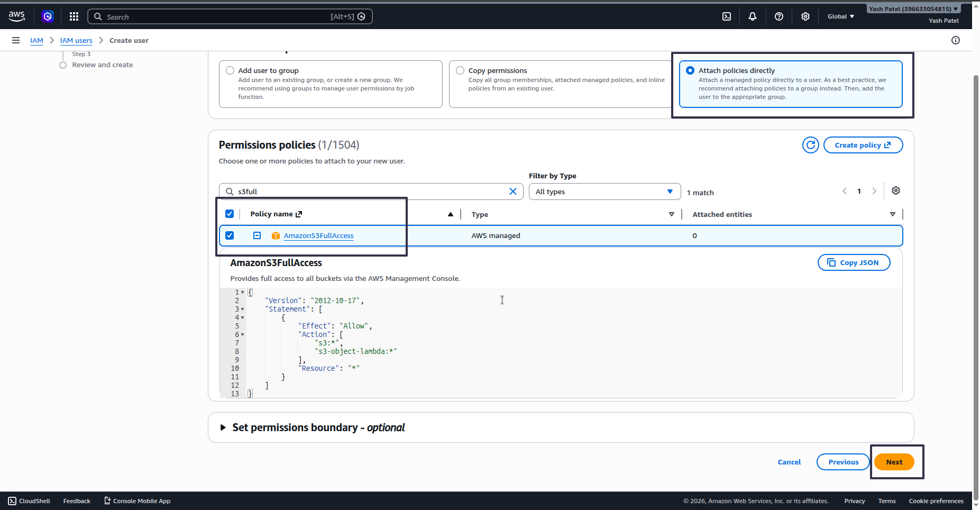Go to the previous policies page arrow
This screenshot has height=510, width=980.
[845, 191]
